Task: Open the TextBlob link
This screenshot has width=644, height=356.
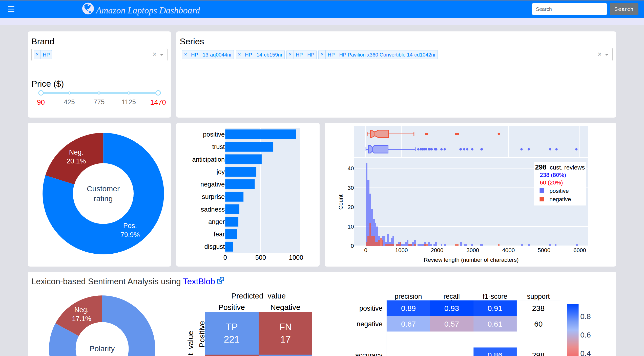Action: click(199, 282)
